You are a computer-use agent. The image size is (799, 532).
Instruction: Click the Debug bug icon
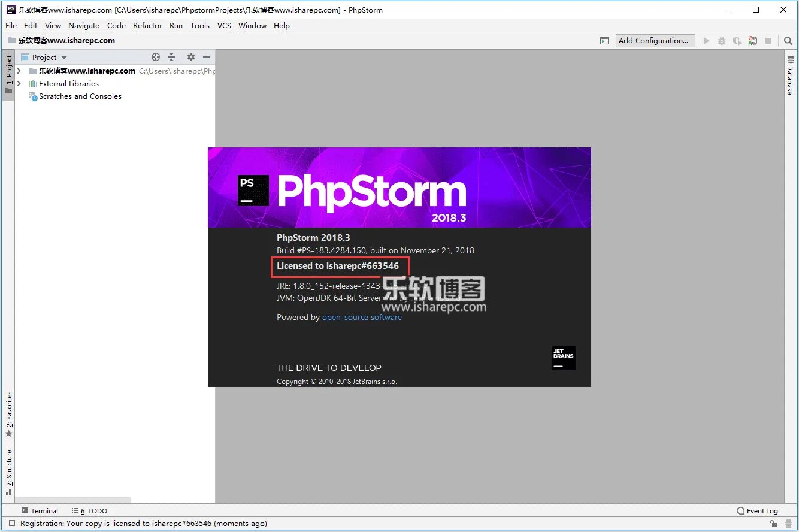coord(722,41)
